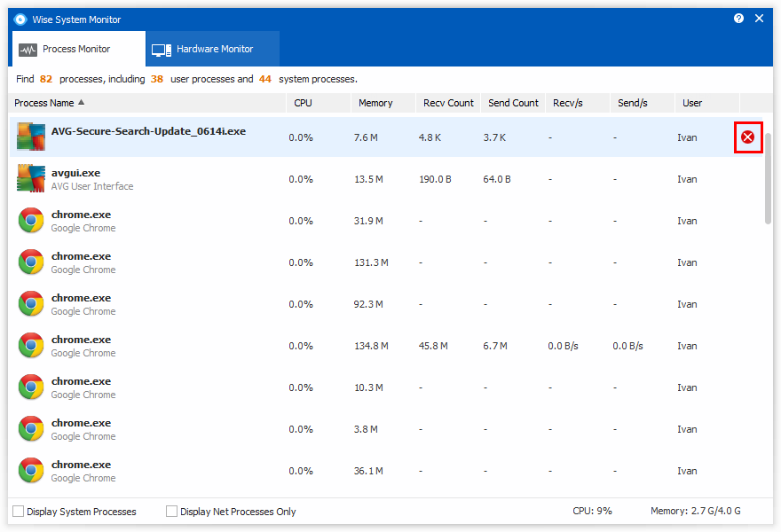Click the 3.8 M memory value

tap(366, 429)
